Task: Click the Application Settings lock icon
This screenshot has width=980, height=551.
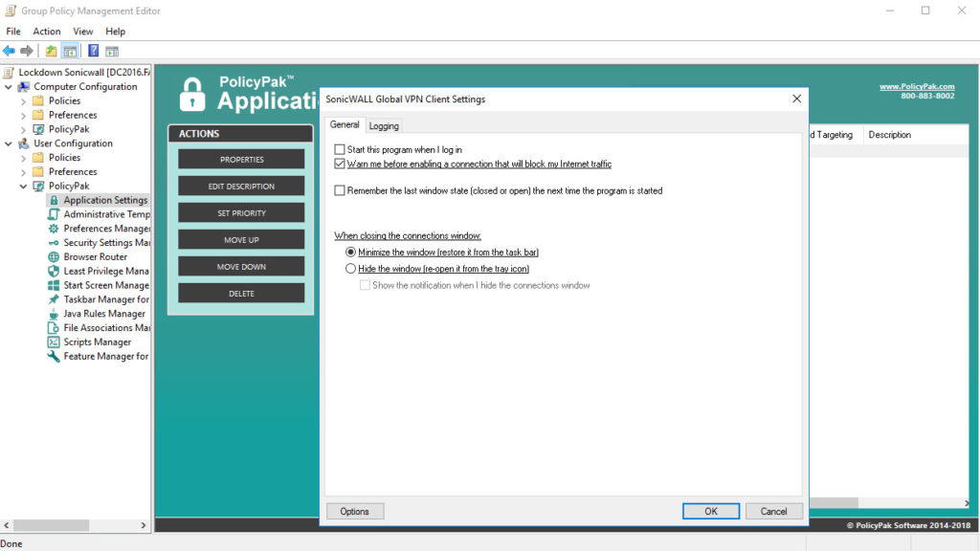Action: coord(54,201)
